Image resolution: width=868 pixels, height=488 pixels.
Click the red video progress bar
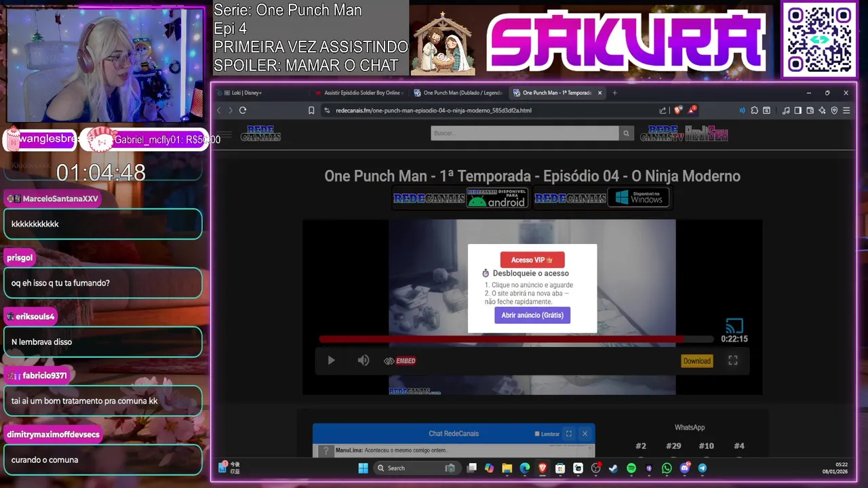516,339
